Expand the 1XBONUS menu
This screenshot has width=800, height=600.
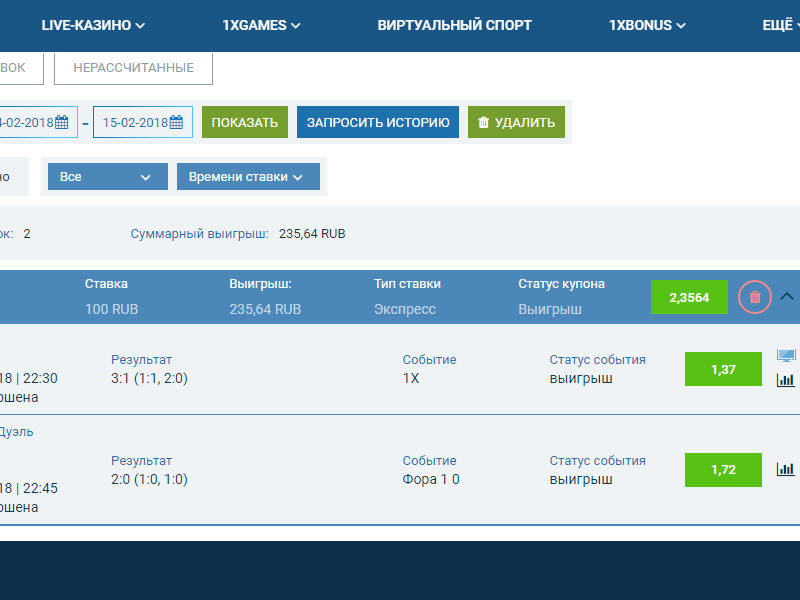[647, 25]
